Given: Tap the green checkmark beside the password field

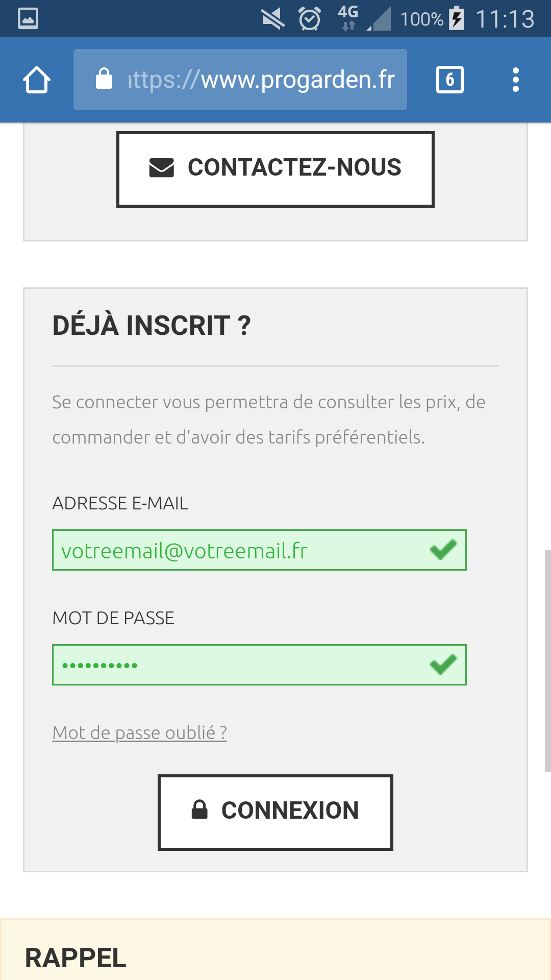Looking at the screenshot, I should 443,664.
